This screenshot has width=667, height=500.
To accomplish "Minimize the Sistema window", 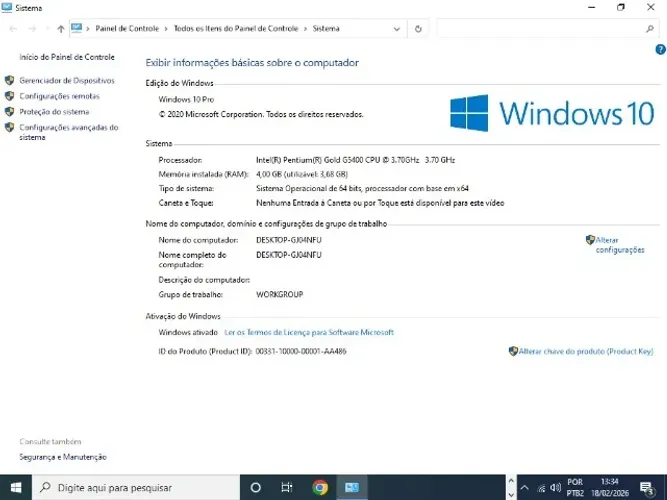I will [591, 7].
